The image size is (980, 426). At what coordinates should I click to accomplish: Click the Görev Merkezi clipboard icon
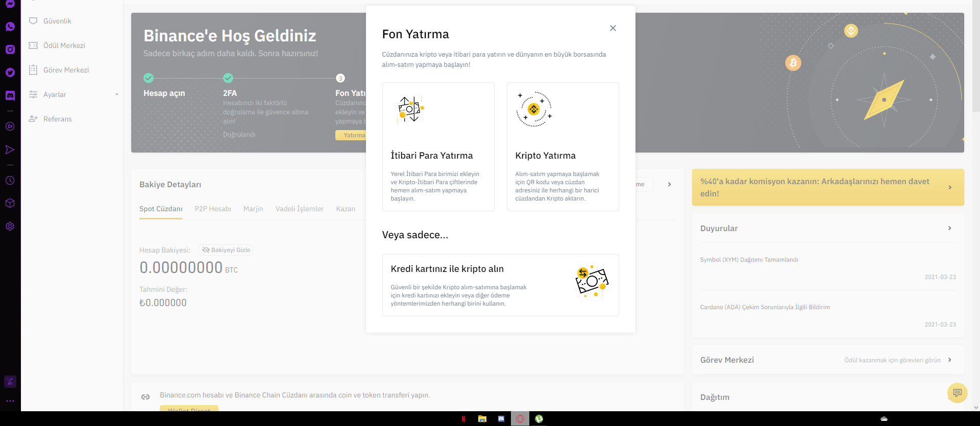[x=33, y=70]
